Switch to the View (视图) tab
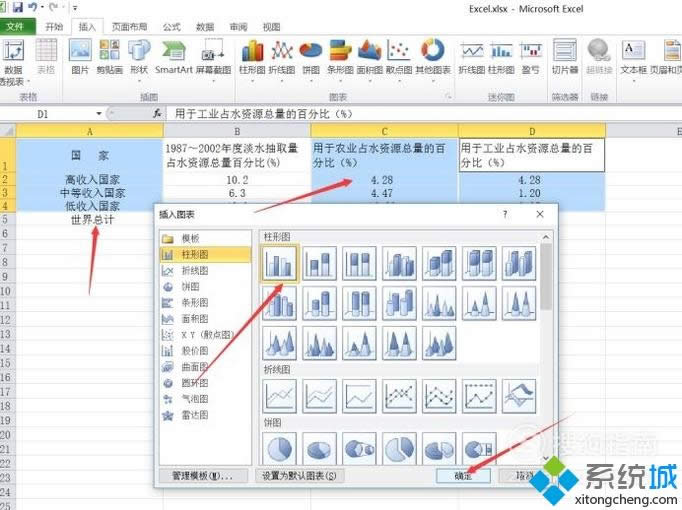Screen dimensions: 682x510 [x=271, y=27]
